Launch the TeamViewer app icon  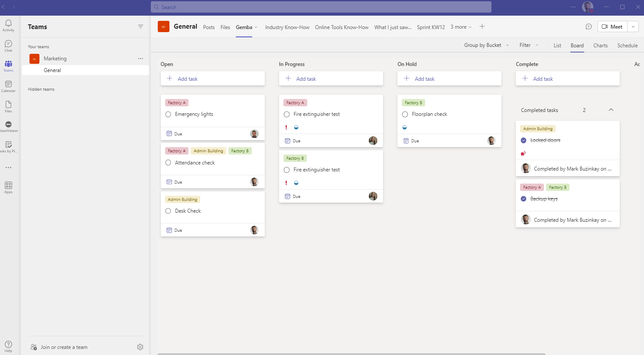[8, 126]
